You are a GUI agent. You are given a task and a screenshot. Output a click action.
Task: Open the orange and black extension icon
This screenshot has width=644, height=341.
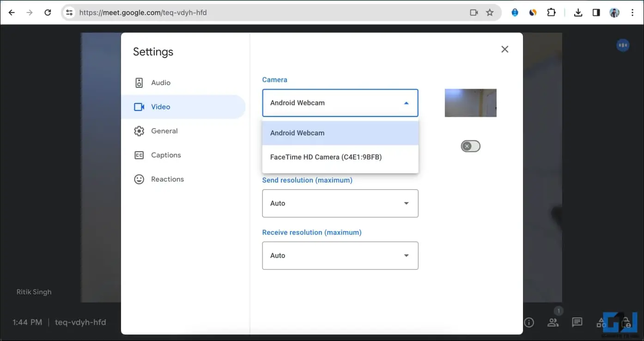coord(533,12)
